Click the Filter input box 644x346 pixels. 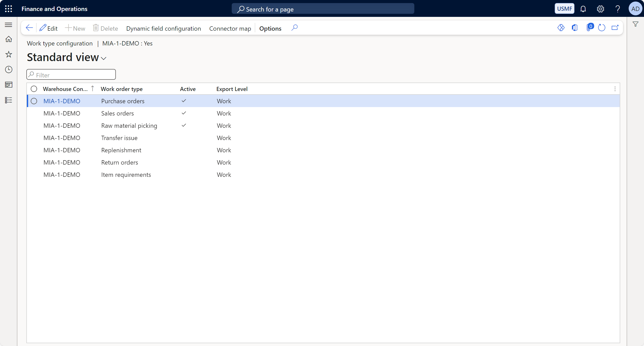(x=71, y=75)
